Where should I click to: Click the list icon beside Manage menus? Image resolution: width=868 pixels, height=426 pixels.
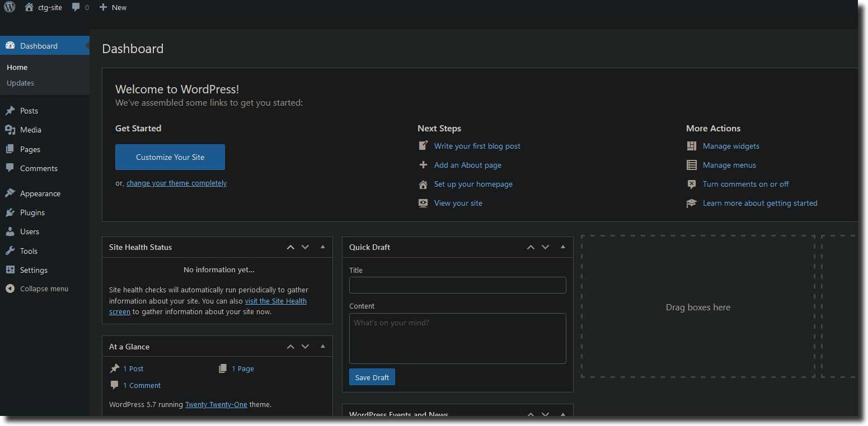click(x=692, y=165)
